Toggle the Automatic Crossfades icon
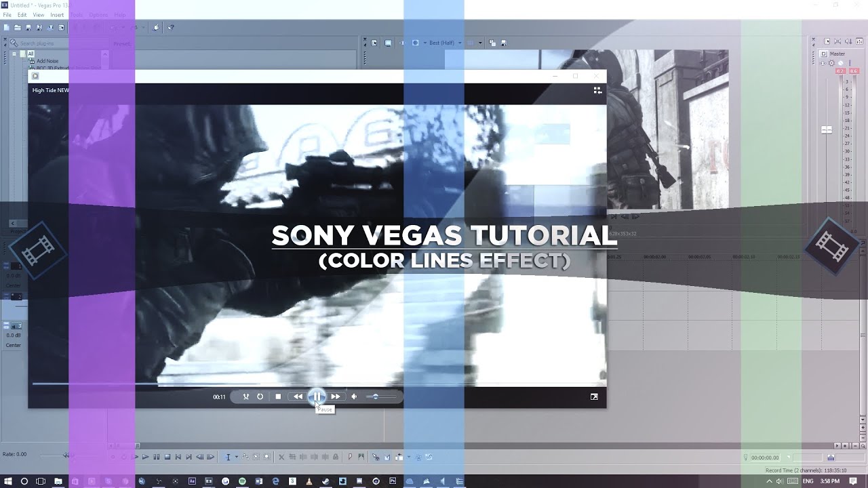This screenshot has height=488, width=868. click(387, 457)
